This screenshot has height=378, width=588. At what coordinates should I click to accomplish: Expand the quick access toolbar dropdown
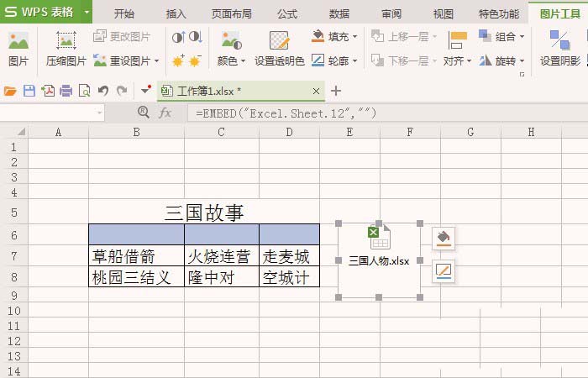click(145, 91)
